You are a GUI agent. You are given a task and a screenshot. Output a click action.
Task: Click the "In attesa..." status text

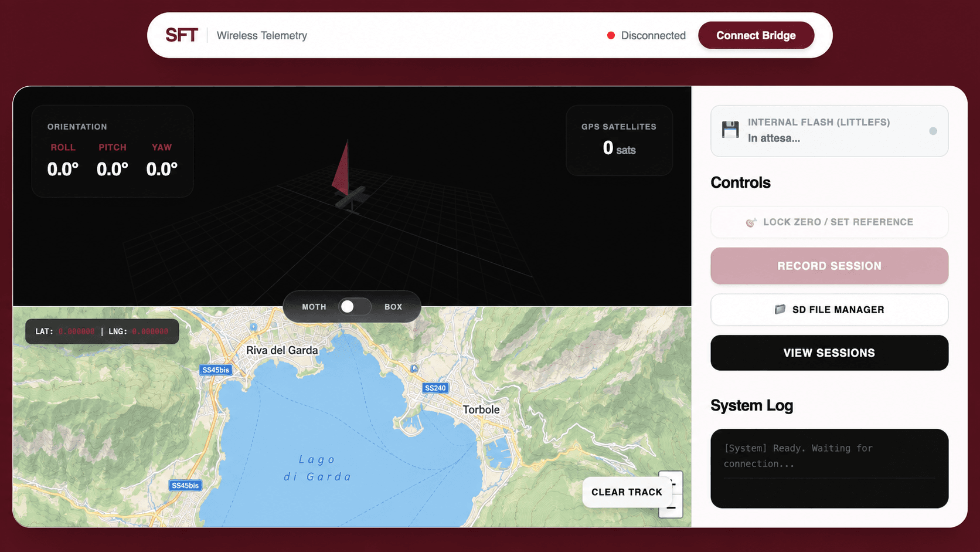pos(774,138)
